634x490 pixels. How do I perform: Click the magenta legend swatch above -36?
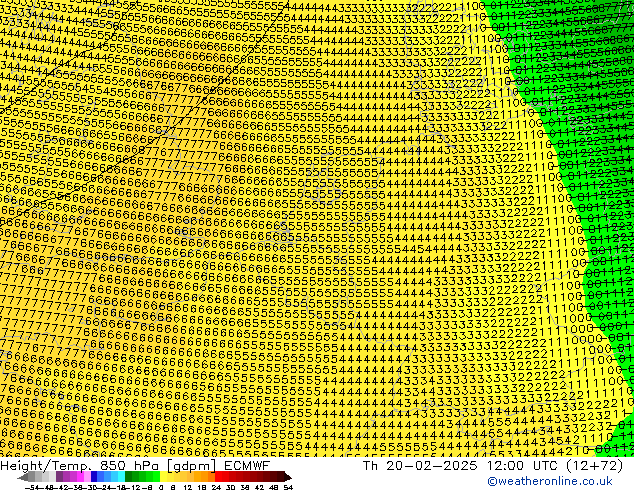(x=80, y=476)
